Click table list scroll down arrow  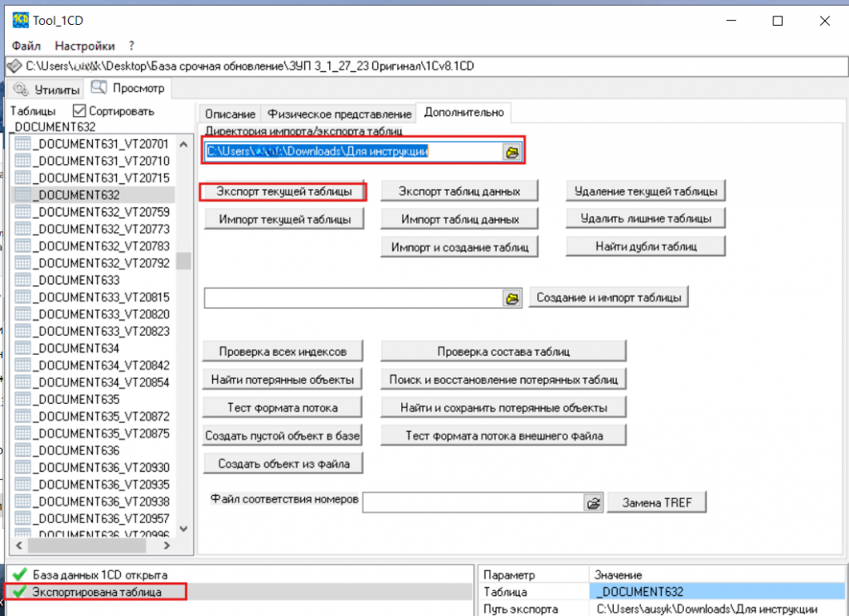(183, 529)
